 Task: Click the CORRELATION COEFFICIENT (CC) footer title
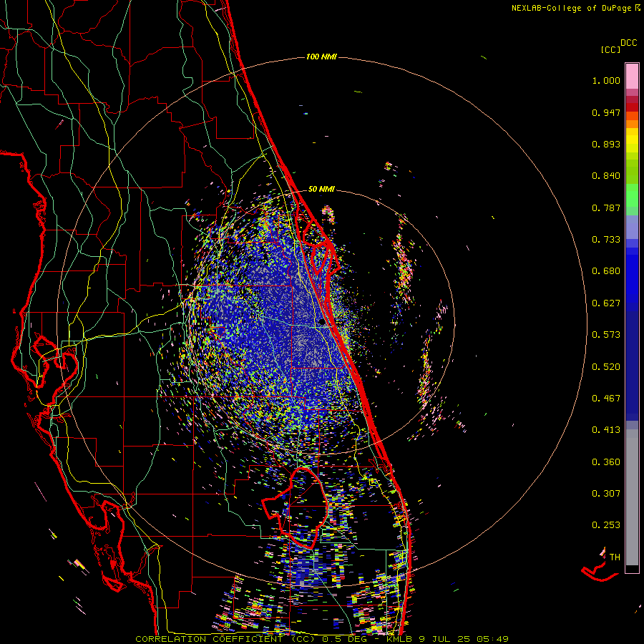[227, 639]
